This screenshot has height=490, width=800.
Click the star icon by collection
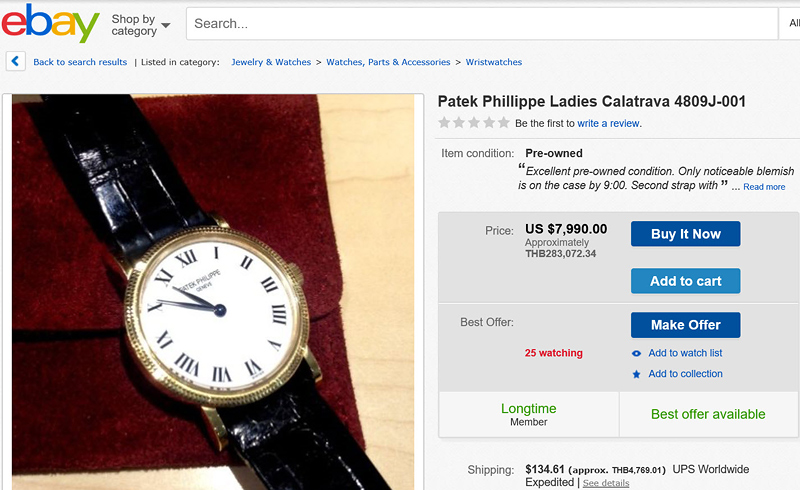coord(637,374)
